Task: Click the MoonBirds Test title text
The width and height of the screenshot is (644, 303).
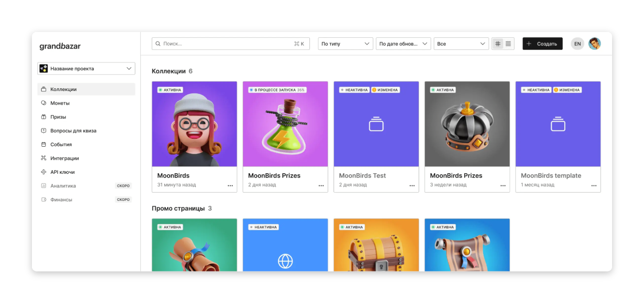Action: point(363,176)
